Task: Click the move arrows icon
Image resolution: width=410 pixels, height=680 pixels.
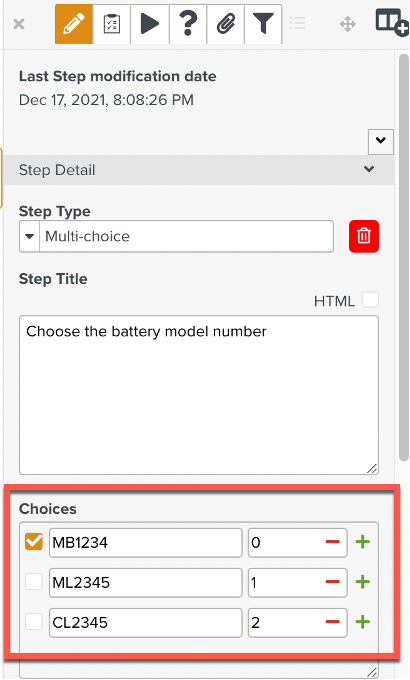Action: 348,24
